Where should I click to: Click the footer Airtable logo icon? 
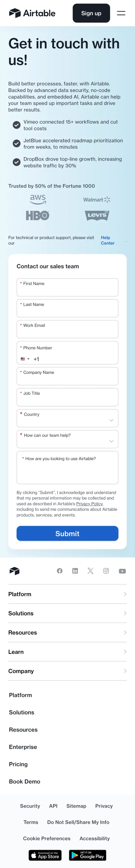pyautogui.click(x=14, y=571)
